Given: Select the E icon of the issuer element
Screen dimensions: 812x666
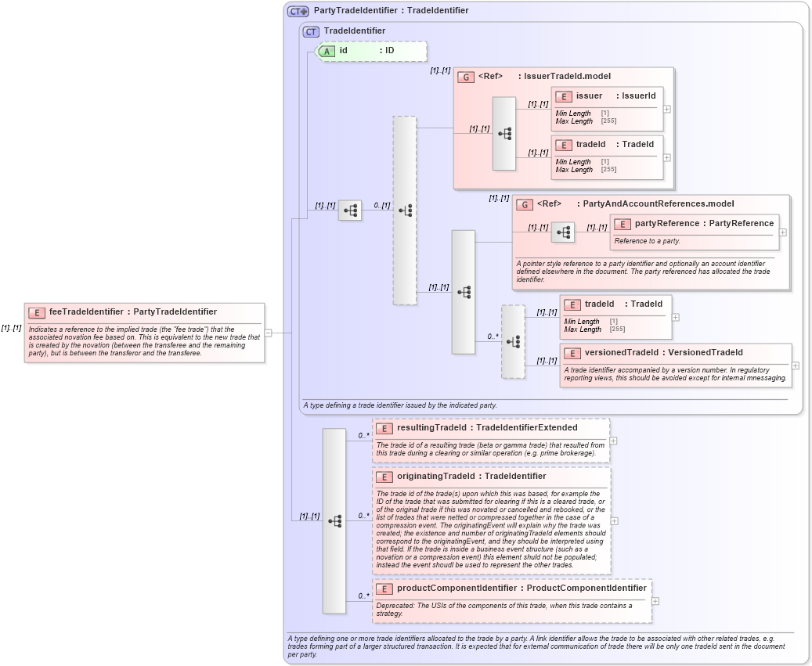Looking at the screenshot, I should 565,95.
